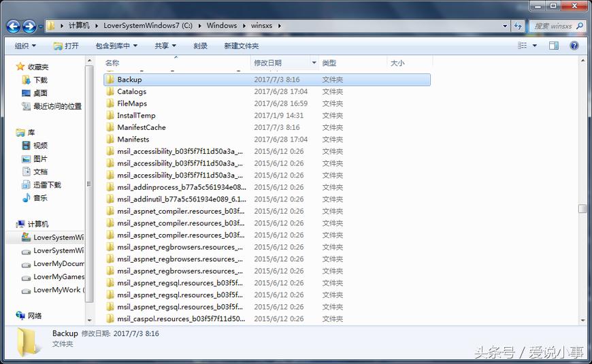Open recent pages dropdown next to Forward

pyautogui.click(x=40, y=27)
